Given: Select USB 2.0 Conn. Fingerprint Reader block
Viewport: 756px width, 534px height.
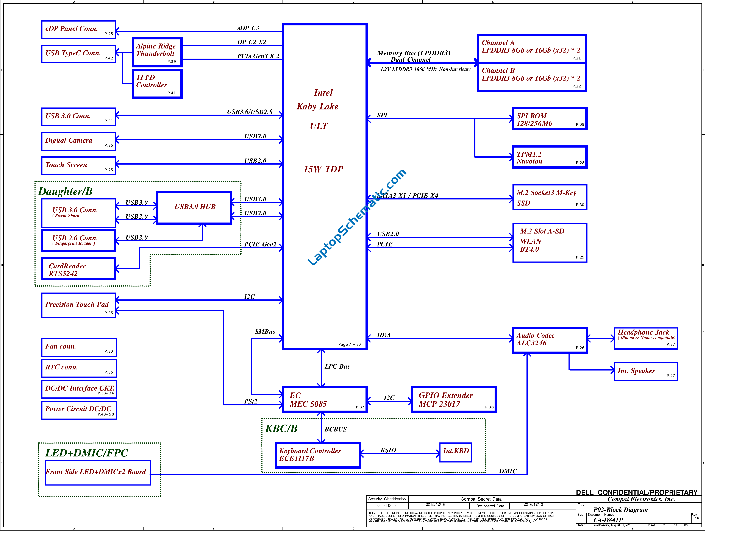Looking at the screenshot, I should click(x=79, y=241).
